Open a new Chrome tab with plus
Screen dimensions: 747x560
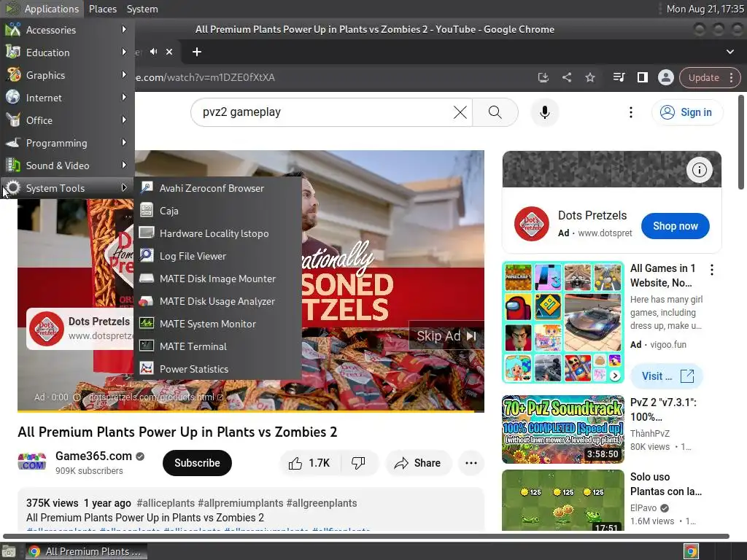(x=197, y=52)
